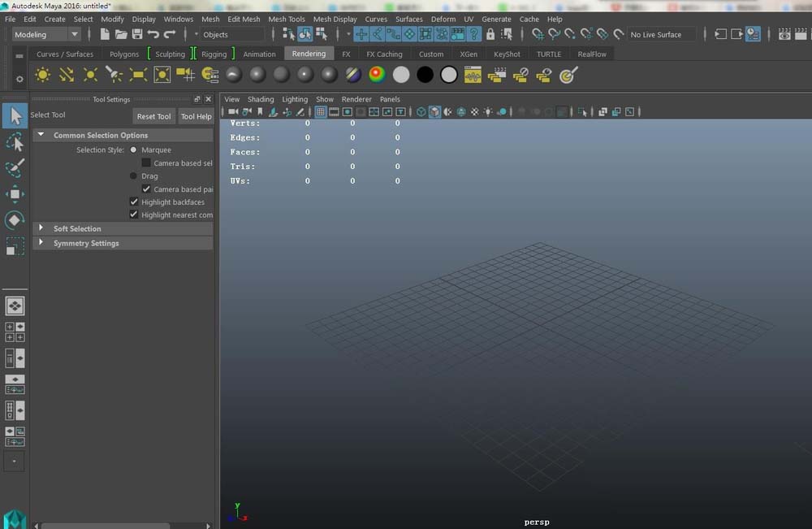
Task: Pick the white outlined sphere swatch
Action: click(448, 75)
